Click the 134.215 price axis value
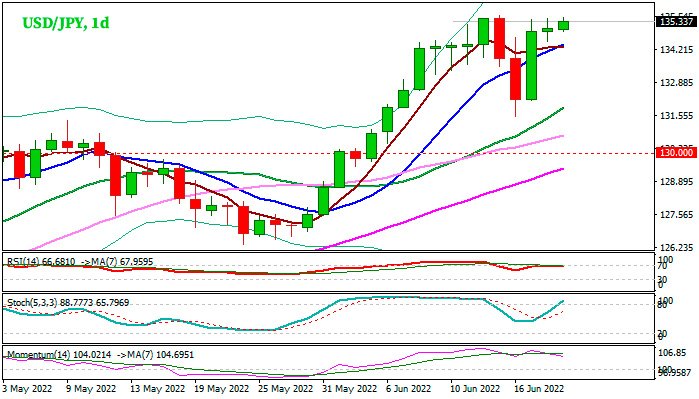The width and height of the screenshot is (699, 399). pos(676,50)
